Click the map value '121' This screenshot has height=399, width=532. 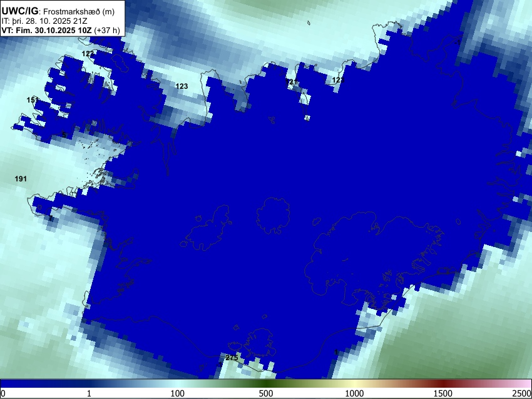(x=292, y=82)
